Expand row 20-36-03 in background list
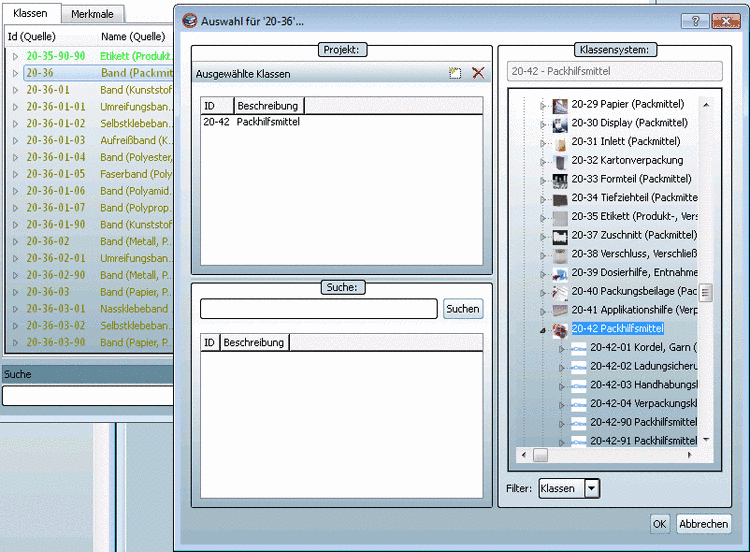This screenshot has height=552, width=750. tap(15, 292)
